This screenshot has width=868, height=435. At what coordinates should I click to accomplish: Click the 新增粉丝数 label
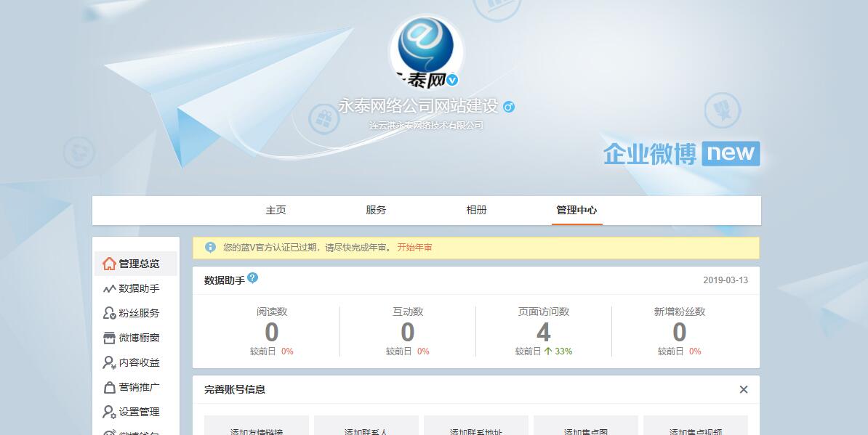coord(680,312)
